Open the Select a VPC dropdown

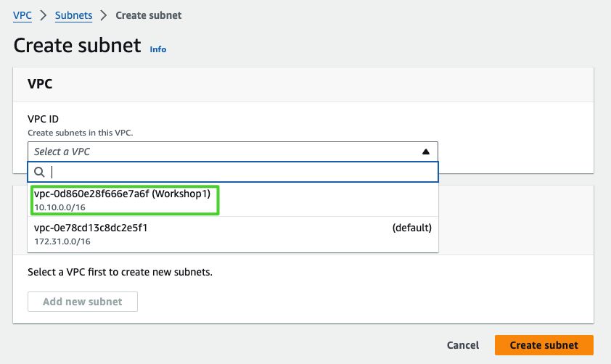(x=232, y=152)
